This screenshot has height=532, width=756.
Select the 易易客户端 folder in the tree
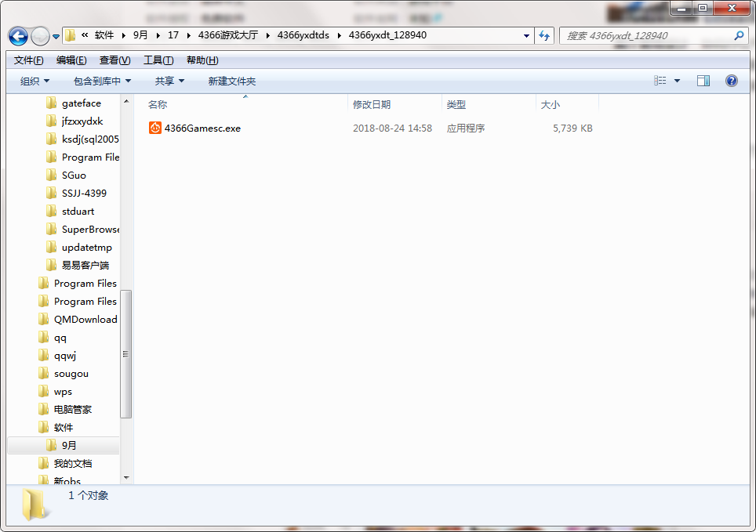pos(85,266)
